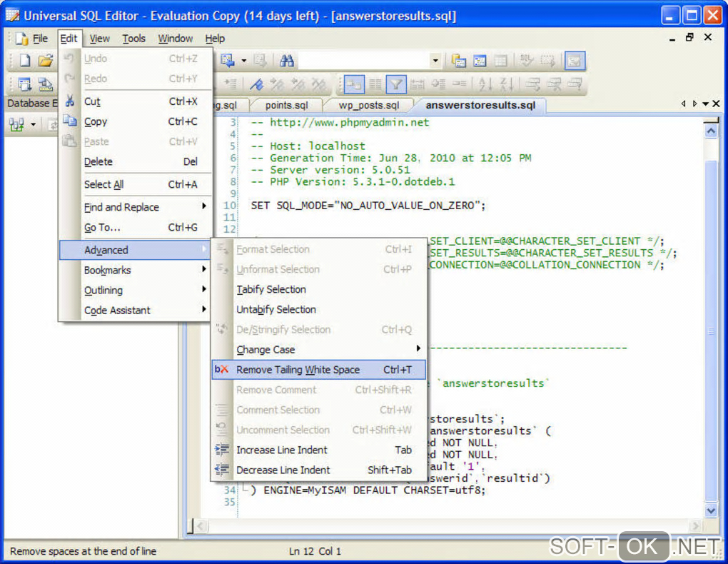The width and height of the screenshot is (728, 564).
Task: Choose Remove Tailing White Space
Action: point(318,370)
